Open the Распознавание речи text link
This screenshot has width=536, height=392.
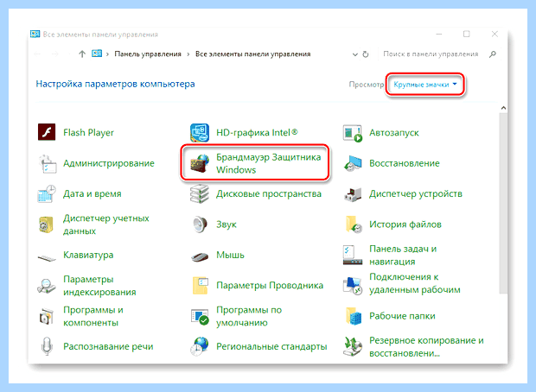[108, 346]
